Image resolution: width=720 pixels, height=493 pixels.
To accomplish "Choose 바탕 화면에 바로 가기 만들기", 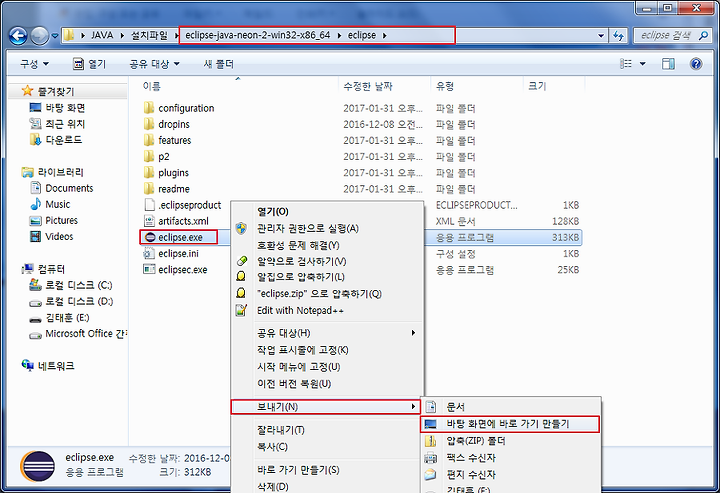I will [510, 424].
